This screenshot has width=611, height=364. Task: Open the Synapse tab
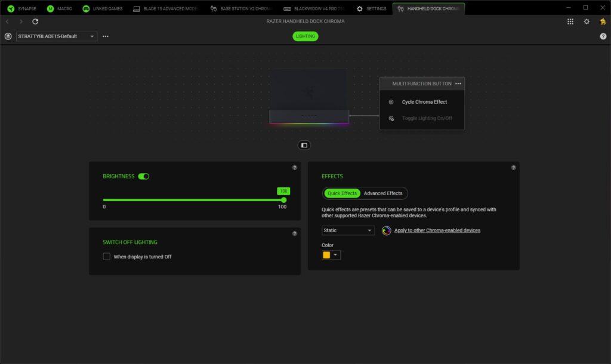(x=22, y=8)
